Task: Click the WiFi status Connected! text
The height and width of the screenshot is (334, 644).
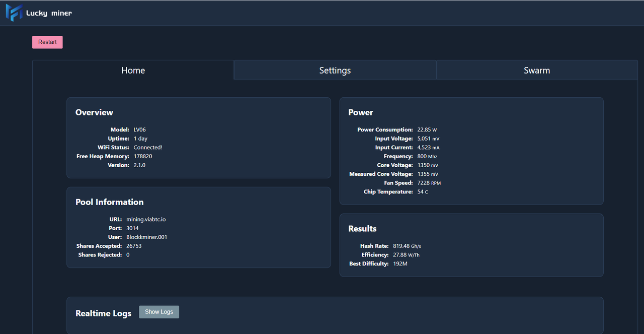Action: (x=148, y=148)
